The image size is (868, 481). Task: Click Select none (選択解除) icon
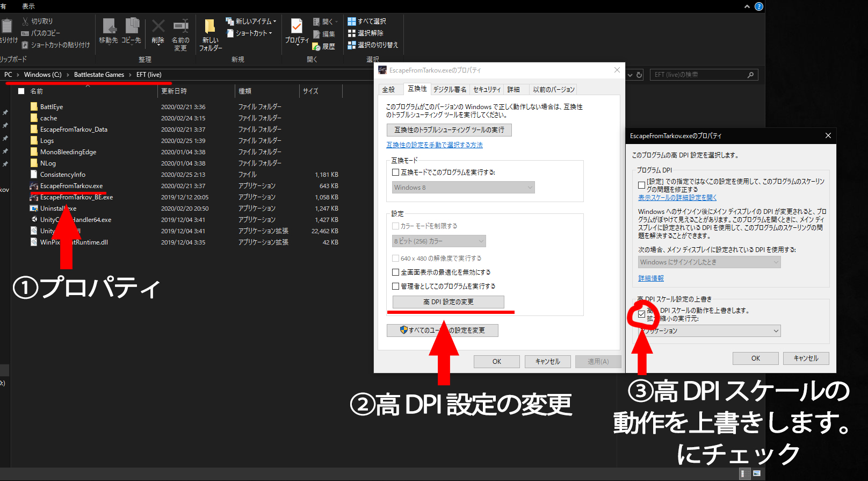coord(352,33)
